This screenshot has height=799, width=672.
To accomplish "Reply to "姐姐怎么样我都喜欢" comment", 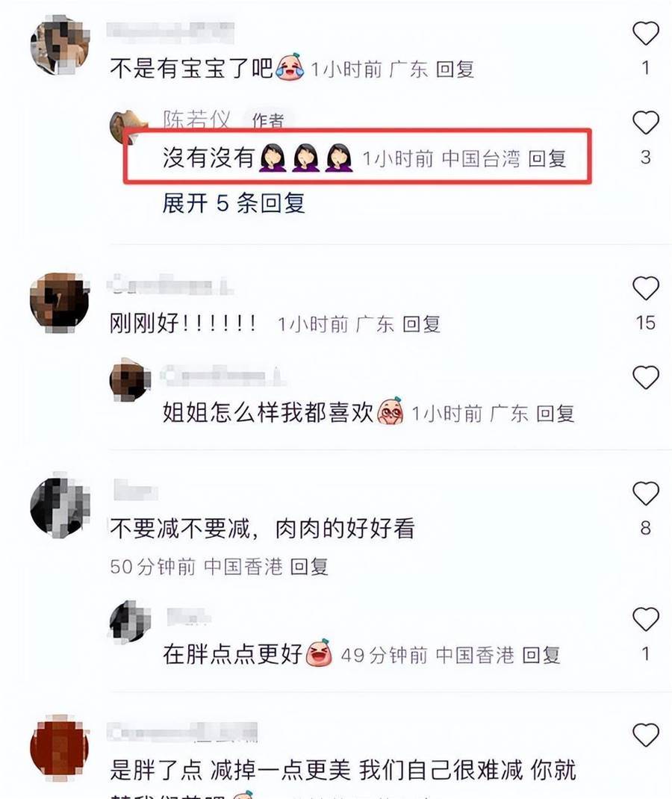I will pyautogui.click(x=556, y=413).
